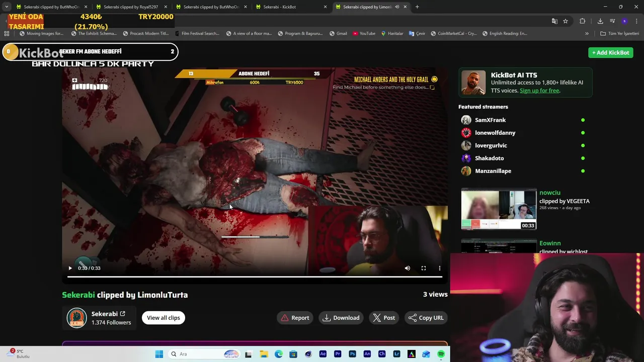Open Sekerabi channel avatar
644x362 pixels.
(77, 318)
